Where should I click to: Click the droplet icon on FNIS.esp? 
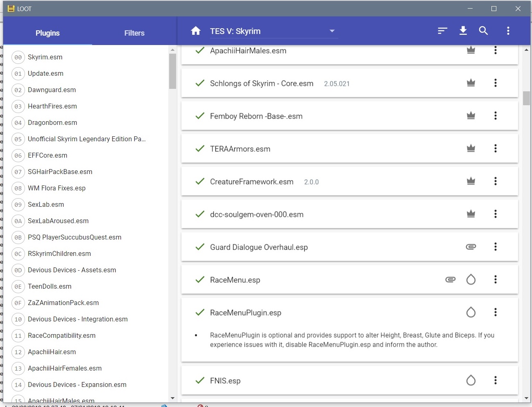tap(471, 380)
